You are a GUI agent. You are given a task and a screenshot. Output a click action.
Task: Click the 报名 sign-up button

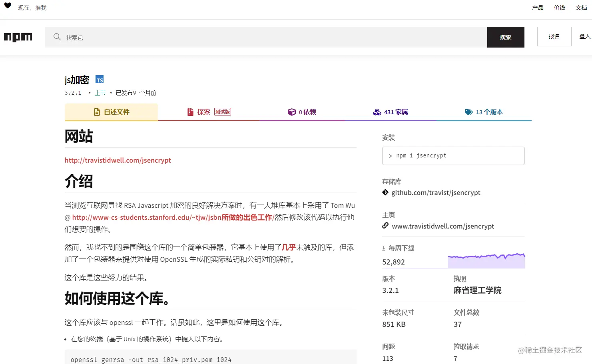click(554, 36)
